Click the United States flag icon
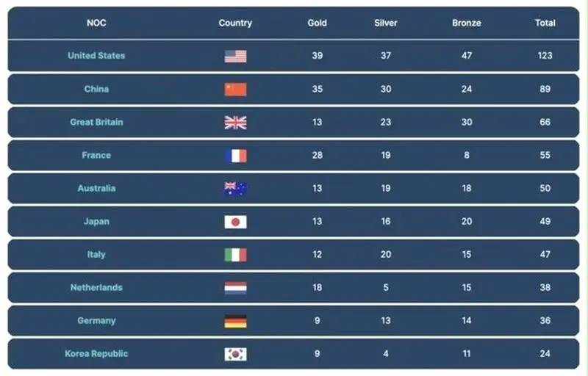Screen dimensions: 588x376 point(235,56)
